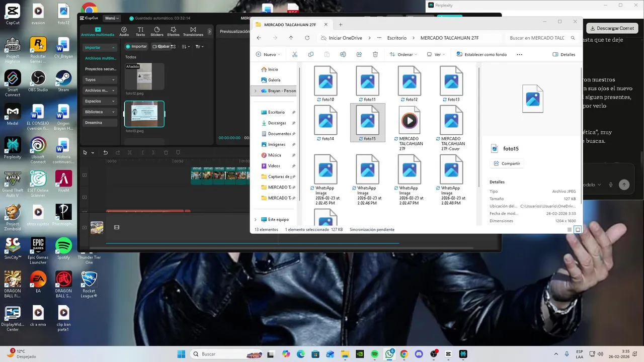This screenshot has height=362, width=644.
Task: Open the sort order dropdown in CapCut media panel
Action: [186, 46]
